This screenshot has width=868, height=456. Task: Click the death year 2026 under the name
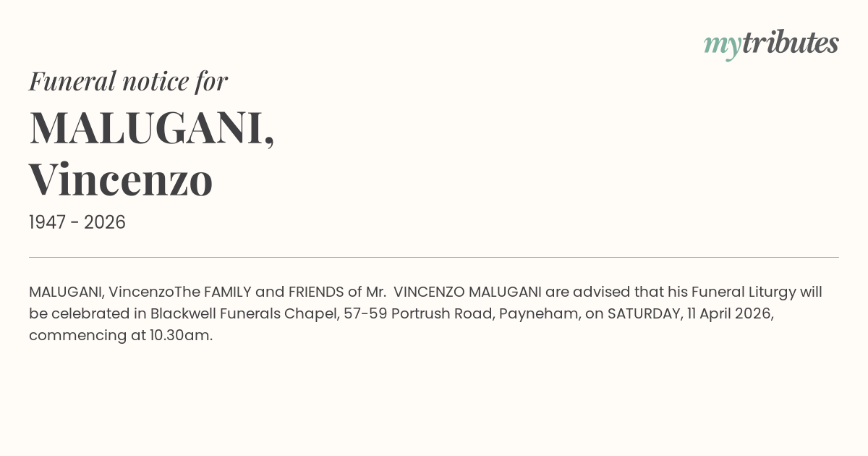[105, 222]
